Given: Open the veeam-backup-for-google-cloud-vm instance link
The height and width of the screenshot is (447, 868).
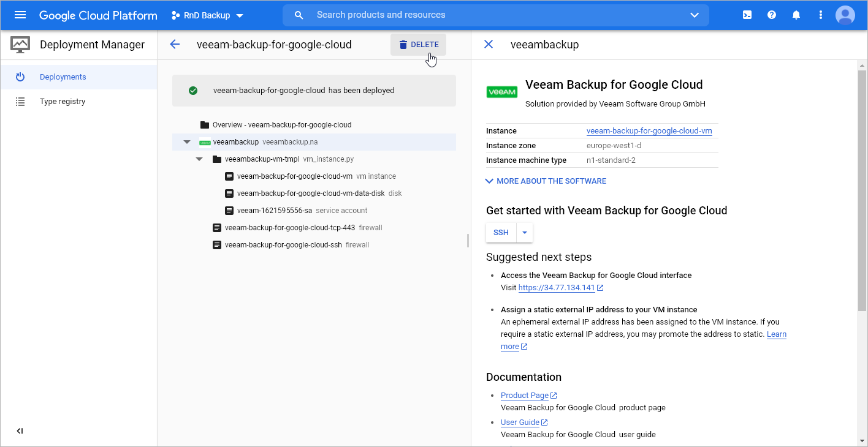Looking at the screenshot, I should 649,131.
